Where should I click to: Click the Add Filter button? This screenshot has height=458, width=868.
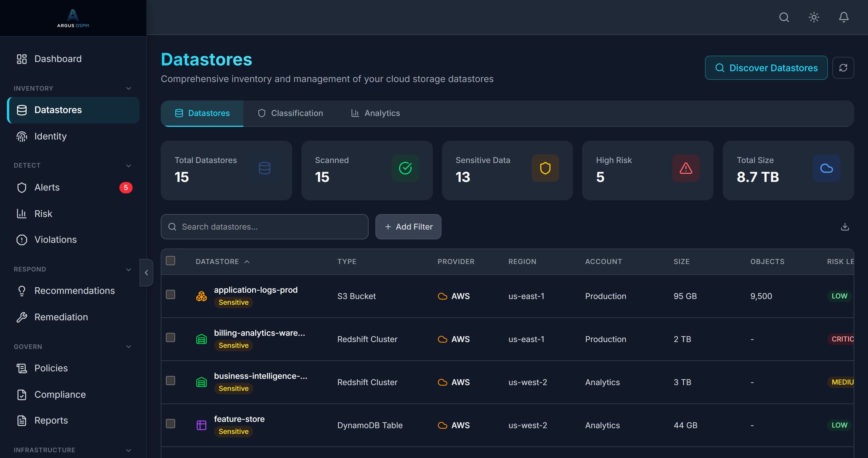click(408, 227)
